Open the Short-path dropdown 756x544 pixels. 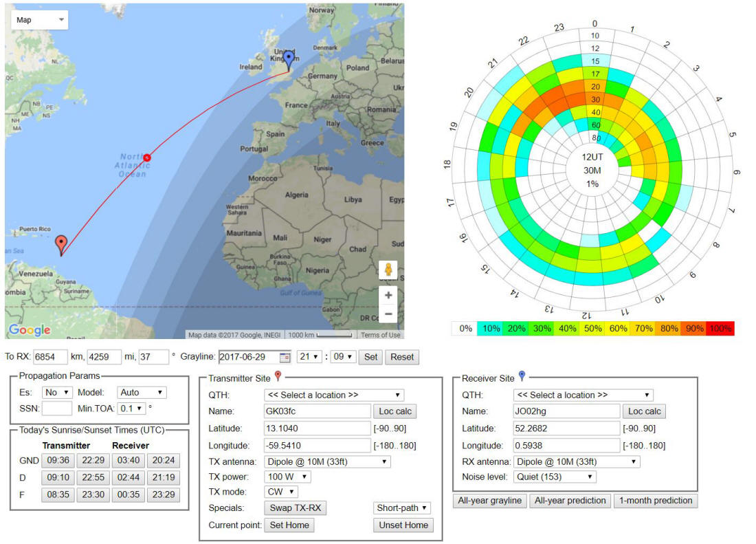[402, 508]
